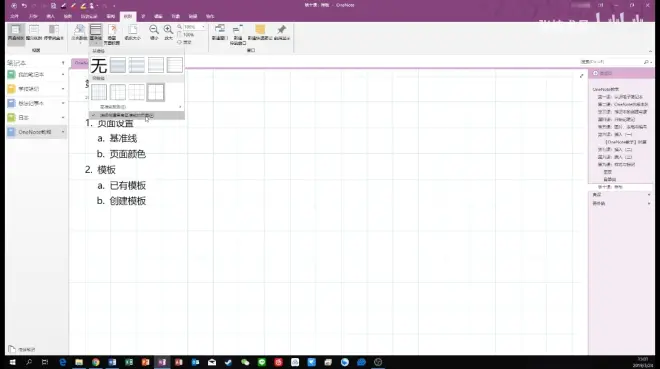Toggle the Always on Top pin

pyautogui.click(x=281, y=32)
